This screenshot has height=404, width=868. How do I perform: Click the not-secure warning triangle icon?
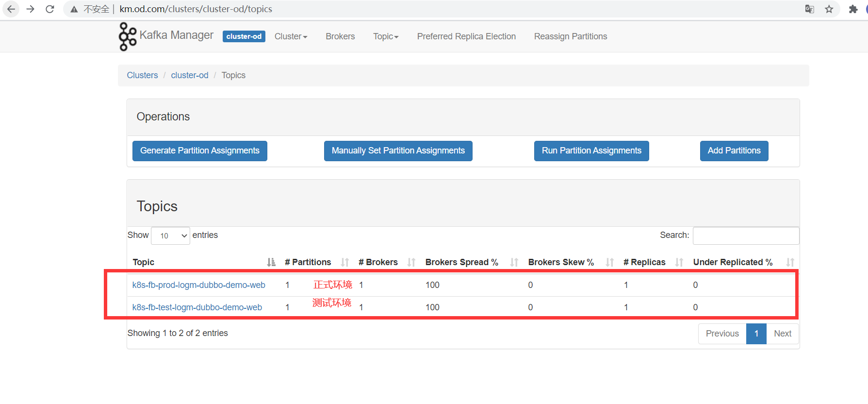click(x=74, y=9)
